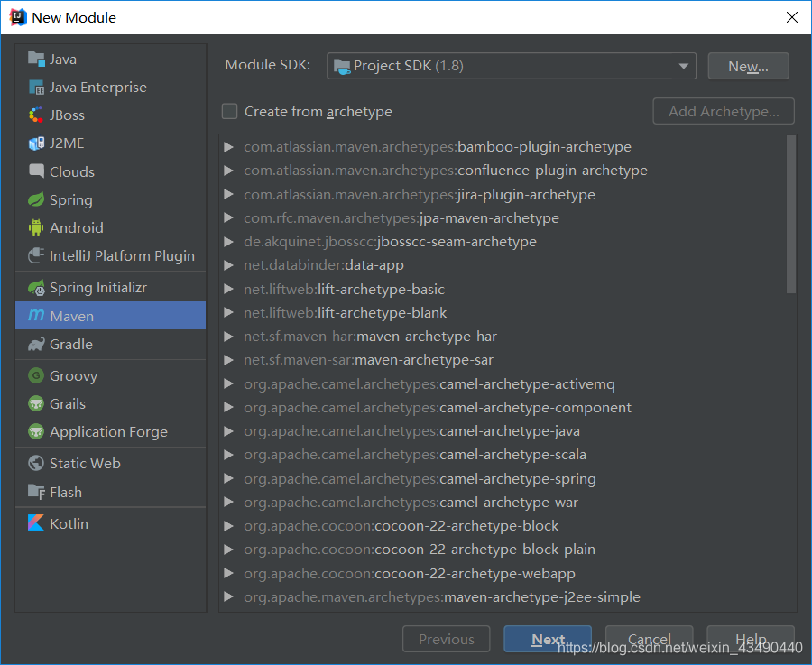This screenshot has height=665, width=812.
Task: Click the JBoss colorful icon
Action: point(36,115)
